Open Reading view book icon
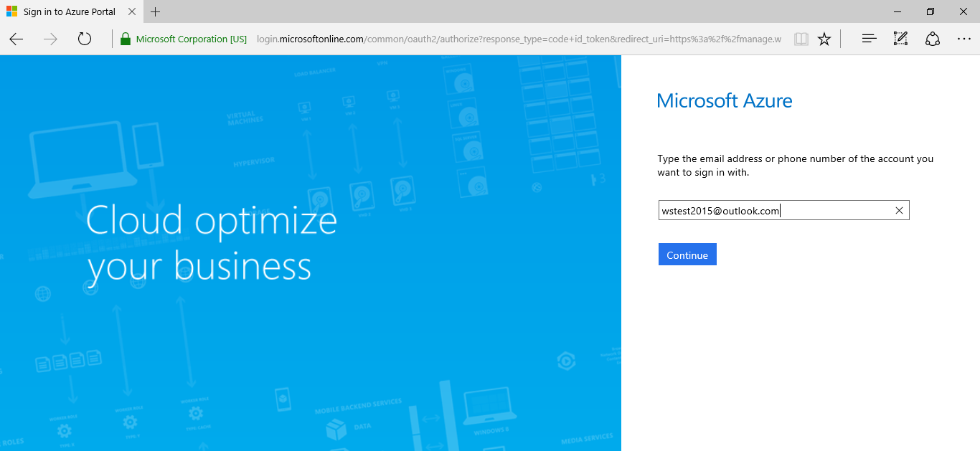This screenshot has height=451, width=980. point(801,39)
